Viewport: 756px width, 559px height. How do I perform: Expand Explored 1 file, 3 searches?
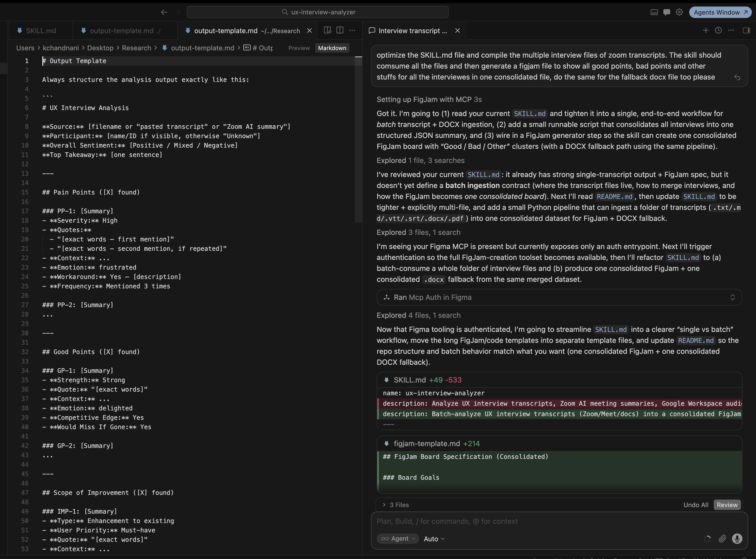pyautogui.click(x=421, y=160)
